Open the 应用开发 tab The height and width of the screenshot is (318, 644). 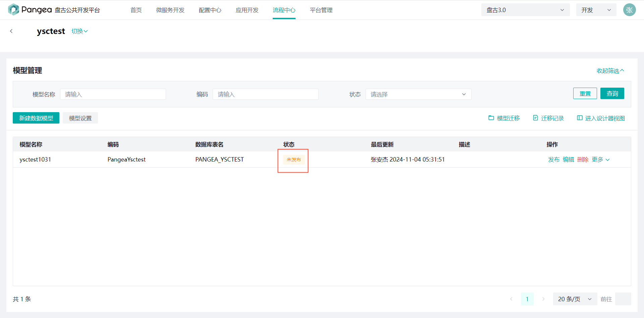(247, 10)
